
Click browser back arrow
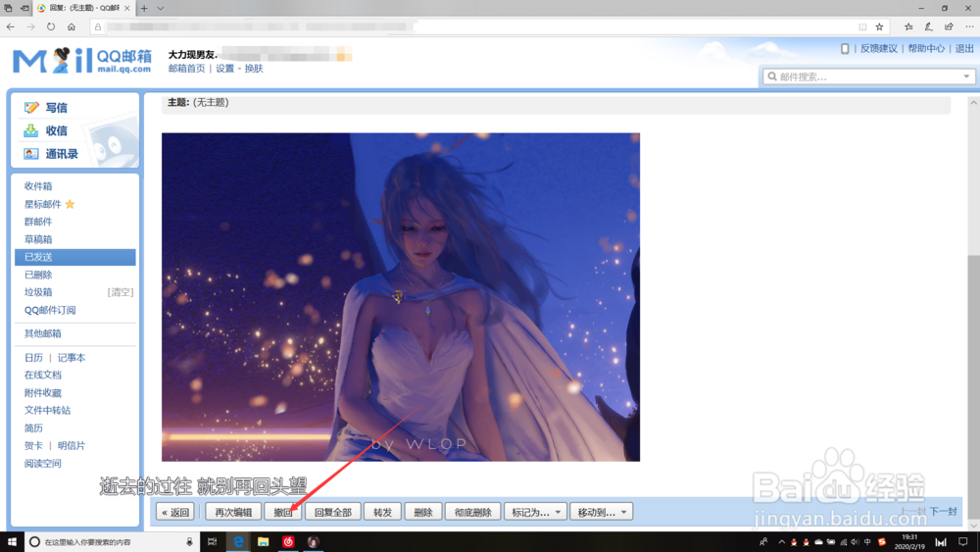11,26
